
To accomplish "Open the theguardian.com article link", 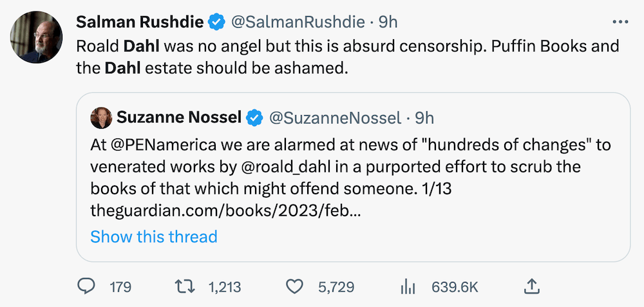I will (x=225, y=210).
